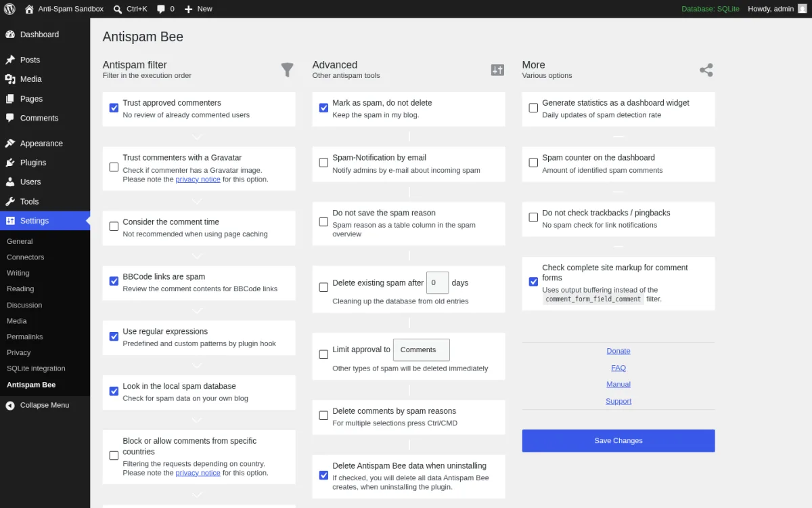Click the Users person icon
The image size is (812, 508).
point(10,182)
